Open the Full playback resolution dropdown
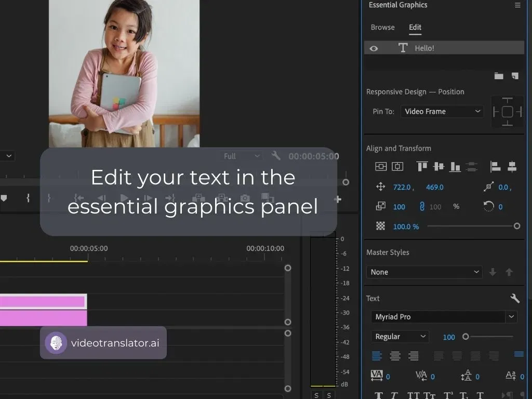Screen dimensions: 532x399 [242, 156]
